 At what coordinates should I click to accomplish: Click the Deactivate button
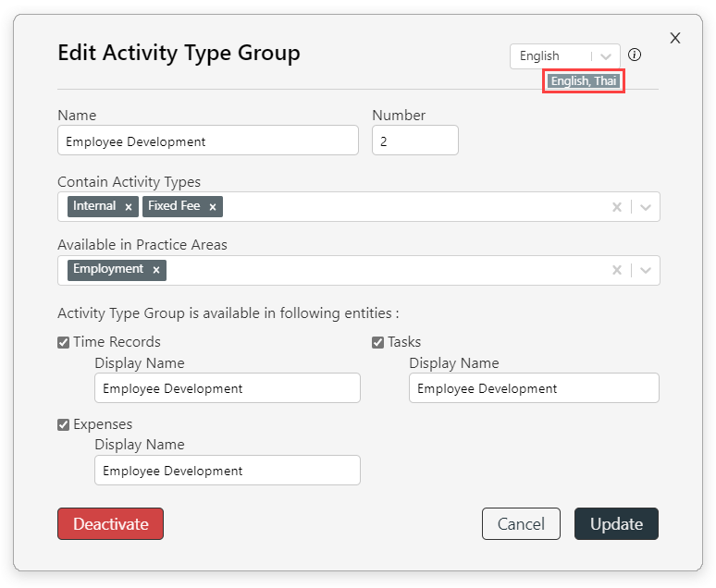point(110,523)
